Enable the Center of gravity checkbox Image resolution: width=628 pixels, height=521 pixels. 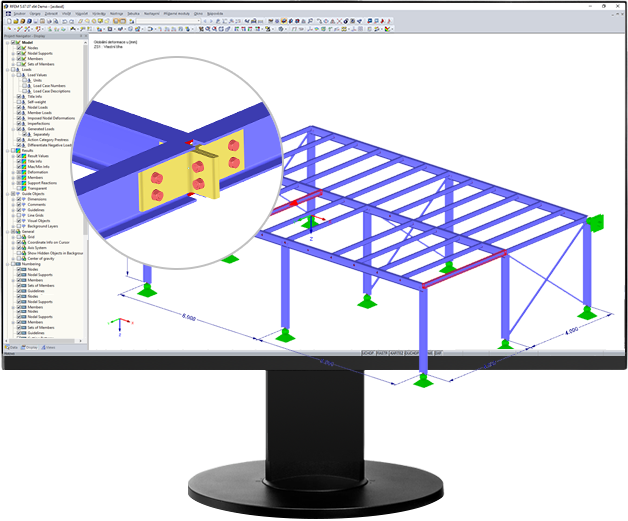(19, 259)
